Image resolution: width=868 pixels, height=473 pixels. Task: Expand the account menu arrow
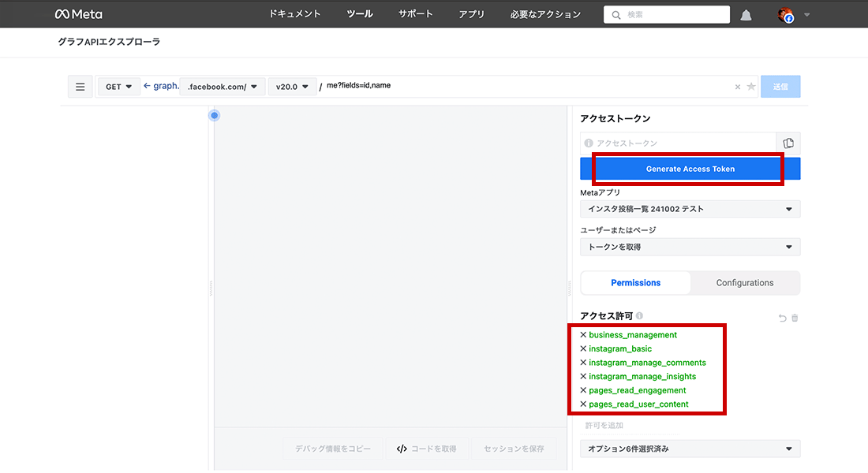[x=807, y=15]
